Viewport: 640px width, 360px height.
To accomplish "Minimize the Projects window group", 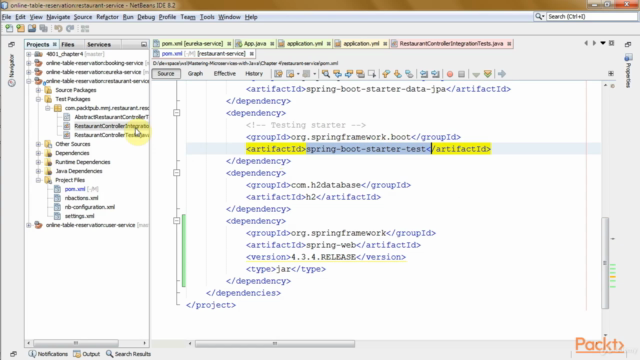I will click(x=144, y=44).
